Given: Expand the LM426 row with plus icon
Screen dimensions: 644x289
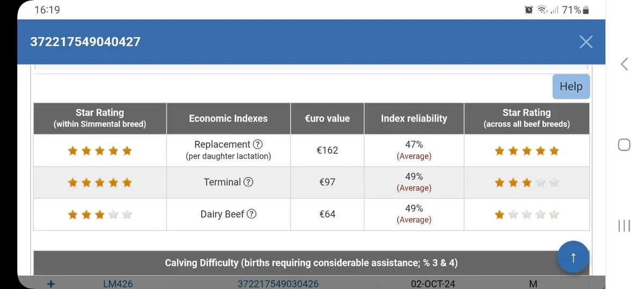Looking at the screenshot, I should (x=51, y=284).
